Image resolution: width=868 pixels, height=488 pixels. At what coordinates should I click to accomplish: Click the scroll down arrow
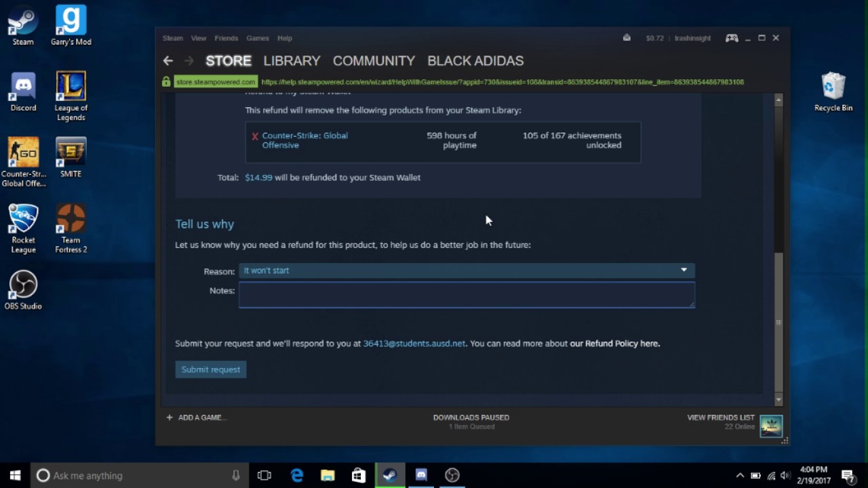778,401
